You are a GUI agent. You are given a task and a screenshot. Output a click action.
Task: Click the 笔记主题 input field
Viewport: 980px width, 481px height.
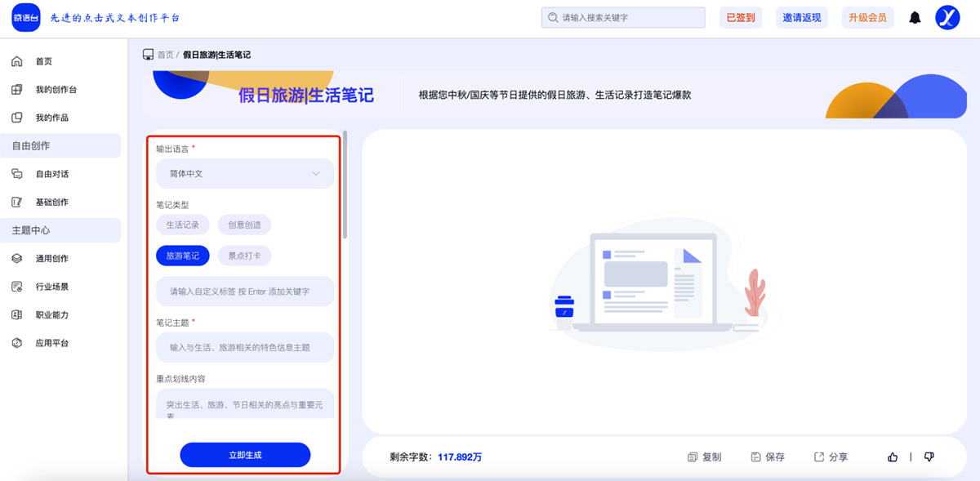243,347
